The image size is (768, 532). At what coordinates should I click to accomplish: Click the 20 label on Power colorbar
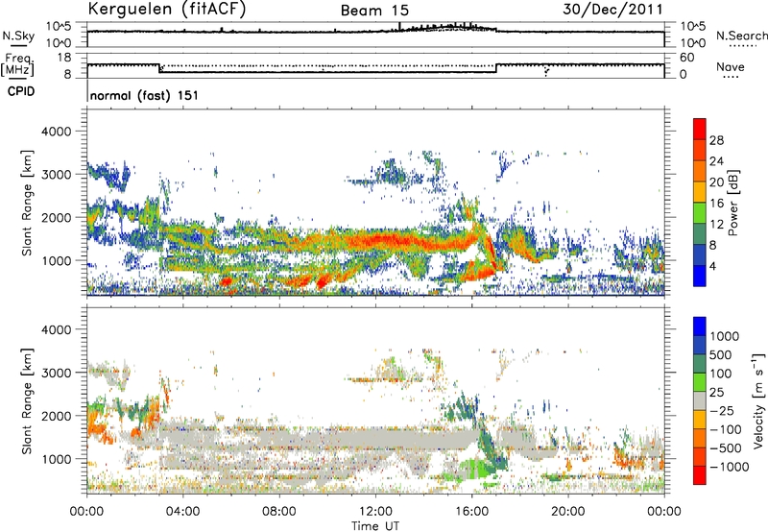pyautogui.click(x=716, y=182)
